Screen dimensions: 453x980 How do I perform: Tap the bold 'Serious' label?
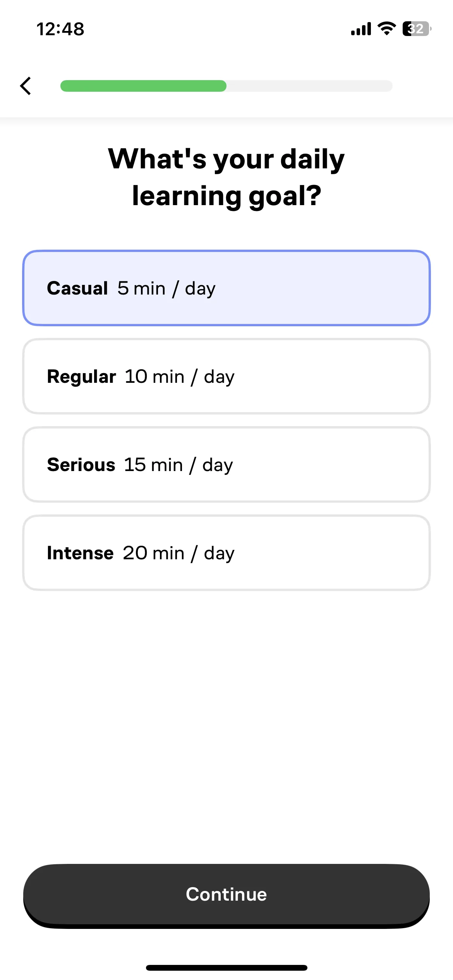(x=81, y=465)
